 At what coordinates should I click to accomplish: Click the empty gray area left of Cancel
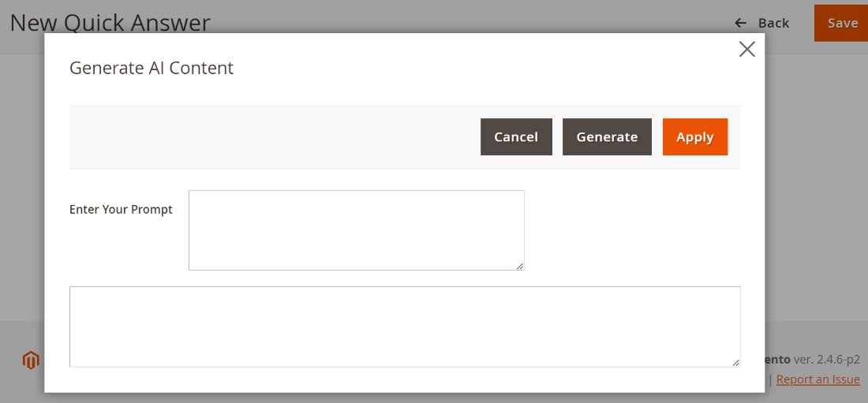pos(268,137)
